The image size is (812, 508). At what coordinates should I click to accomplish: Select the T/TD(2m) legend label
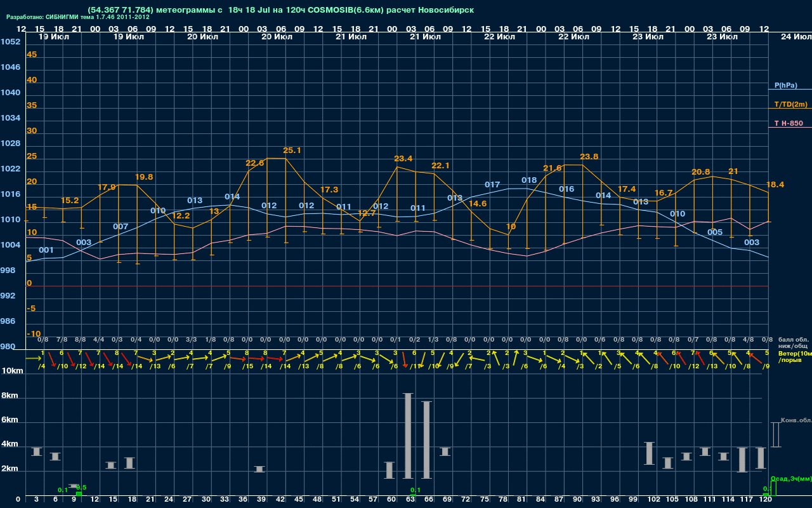click(x=790, y=104)
